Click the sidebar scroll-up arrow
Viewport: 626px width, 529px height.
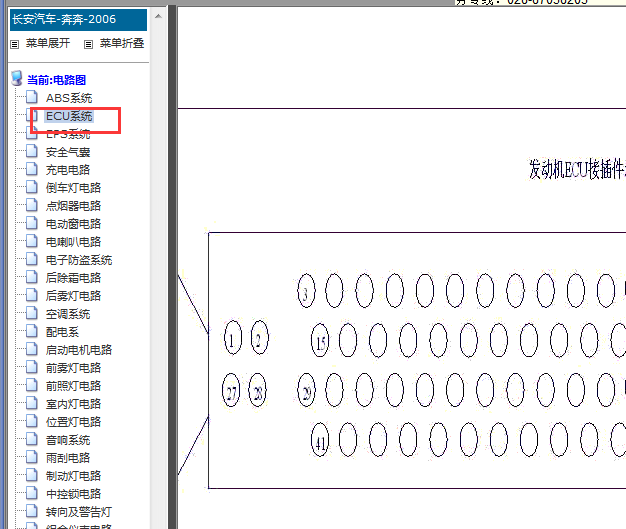[x=158, y=16]
